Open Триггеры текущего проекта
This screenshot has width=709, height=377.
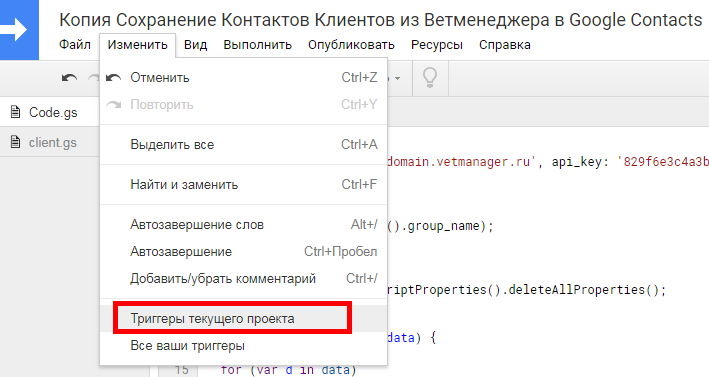(243, 319)
